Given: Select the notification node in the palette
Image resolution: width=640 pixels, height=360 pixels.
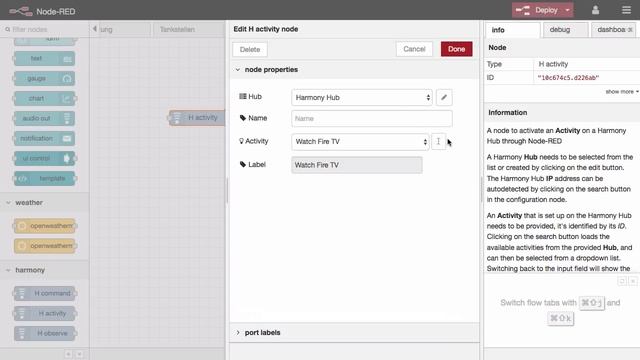Looking at the screenshot, I should click(x=44, y=138).
